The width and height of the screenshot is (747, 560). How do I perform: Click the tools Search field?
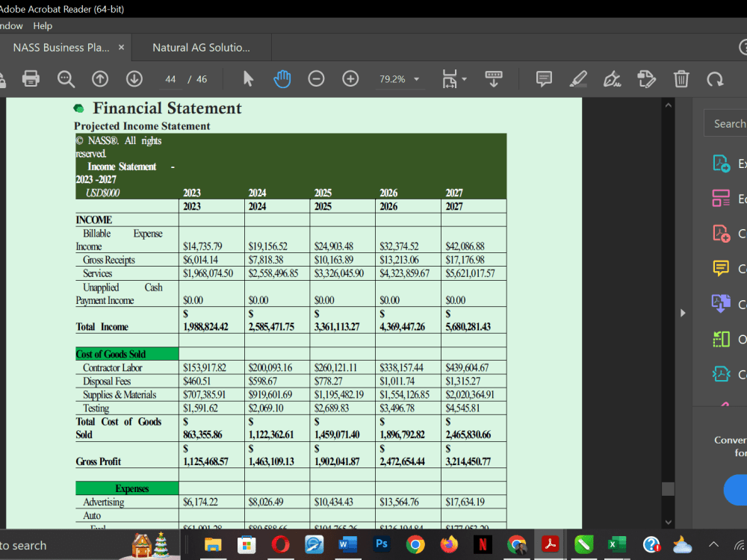tap(726, 124)
